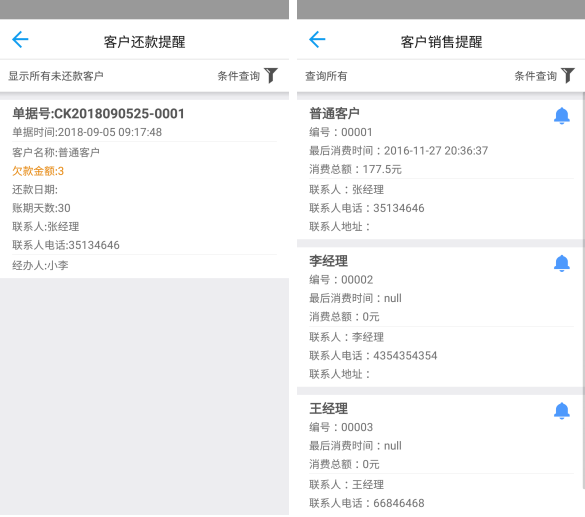
Task: Select 显示所有未还款客户 option
Action: click(x=56, y=76)
